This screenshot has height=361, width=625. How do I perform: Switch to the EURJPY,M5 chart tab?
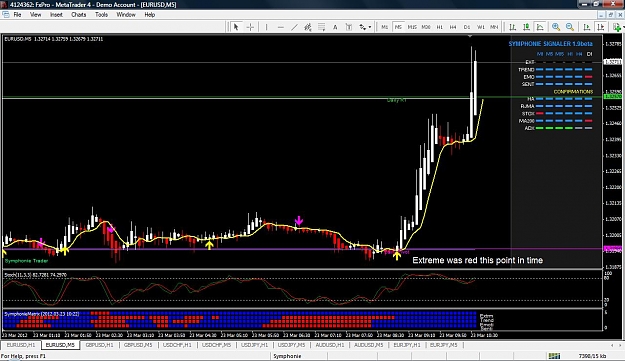[x=444, y=345]
